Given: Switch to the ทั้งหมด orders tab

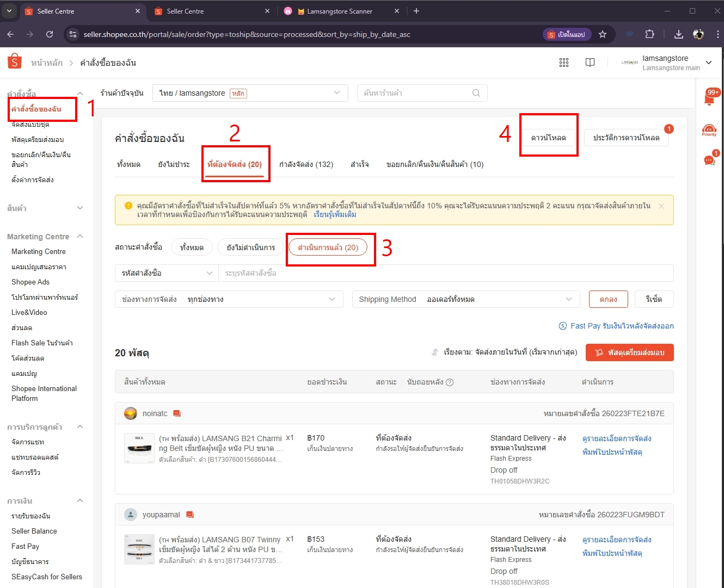Looking at the screenshot, I should [x=129, y=164].
